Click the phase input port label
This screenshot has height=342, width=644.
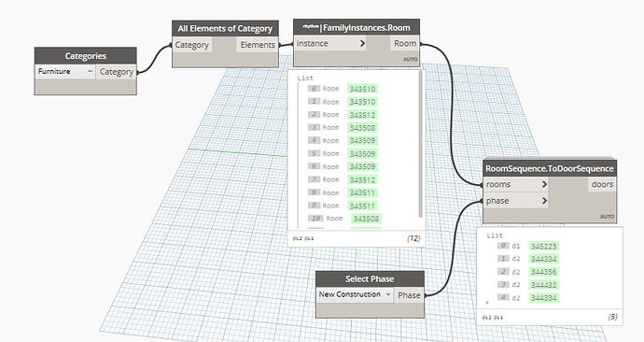pyautogui.click(x=497, y=201)
